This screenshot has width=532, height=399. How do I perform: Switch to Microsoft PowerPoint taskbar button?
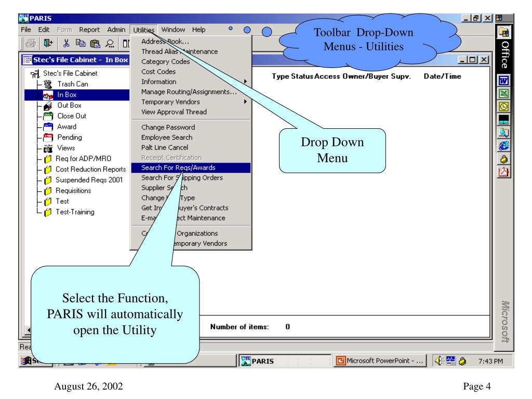pyautogui.click(x=380, y=361)
